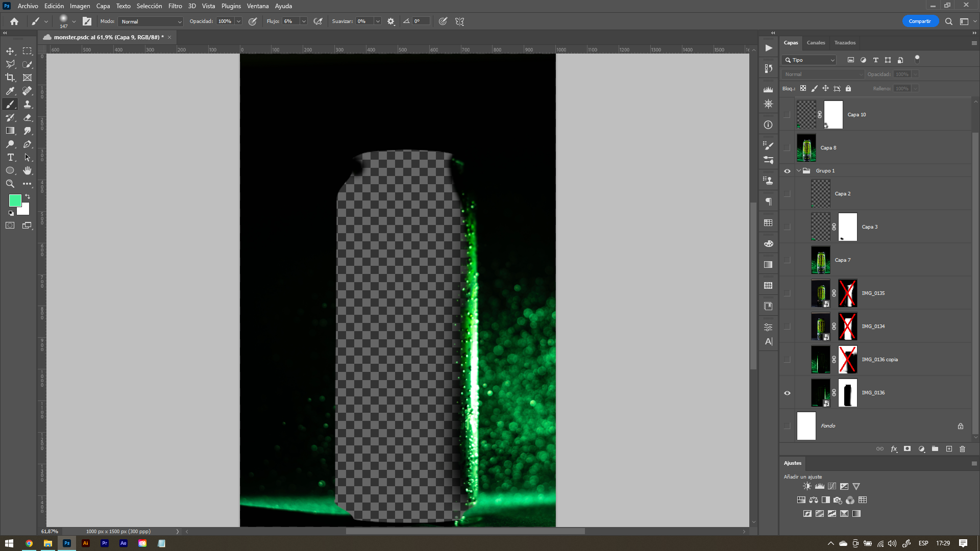Hide the IMG_0136 layer

[787, 393]
